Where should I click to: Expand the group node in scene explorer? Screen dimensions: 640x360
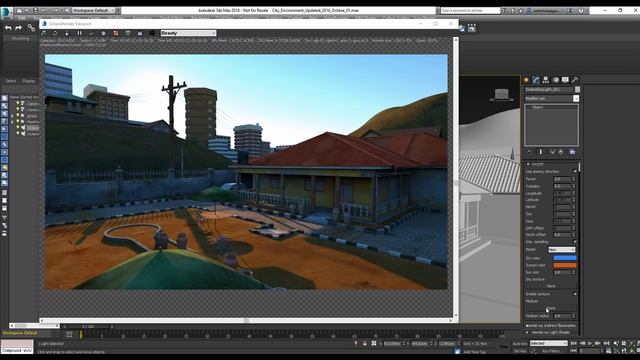click(x=12, y=116)
